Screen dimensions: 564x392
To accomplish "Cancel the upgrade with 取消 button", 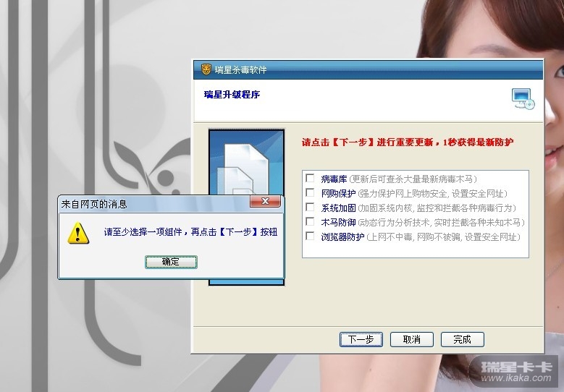I will click(x=412, y=339).
